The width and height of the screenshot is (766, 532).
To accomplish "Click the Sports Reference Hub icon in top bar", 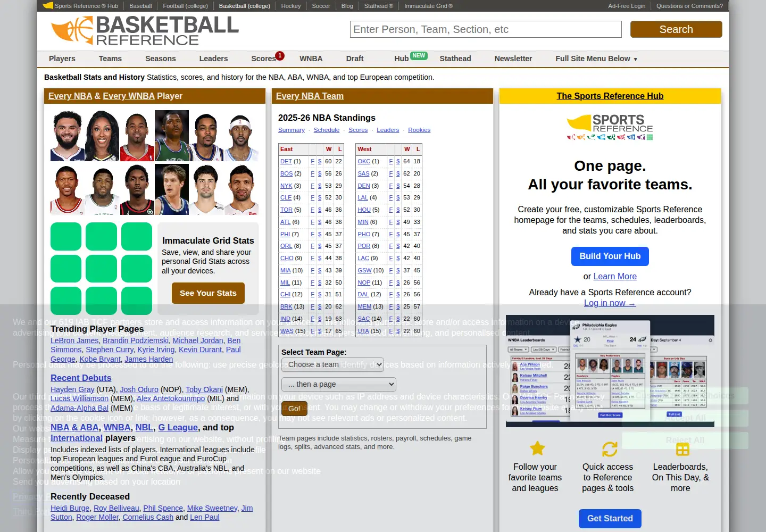I will point(48,5).
